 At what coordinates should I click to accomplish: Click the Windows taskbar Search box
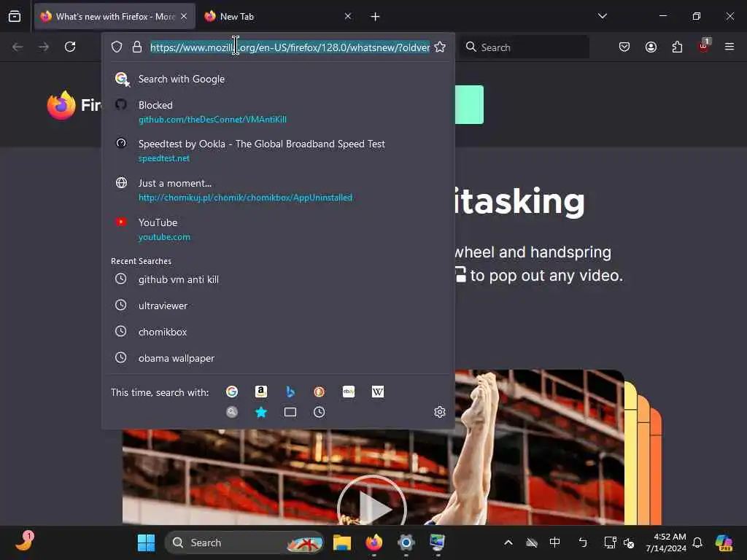point(244,542)
